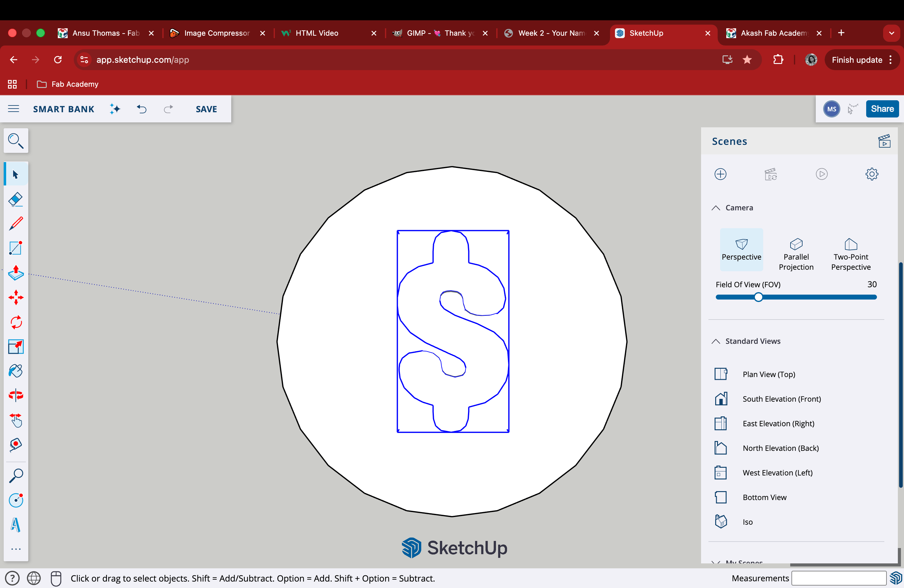Select the 3D Text tool
904x588 pixels.
[16, 525]
